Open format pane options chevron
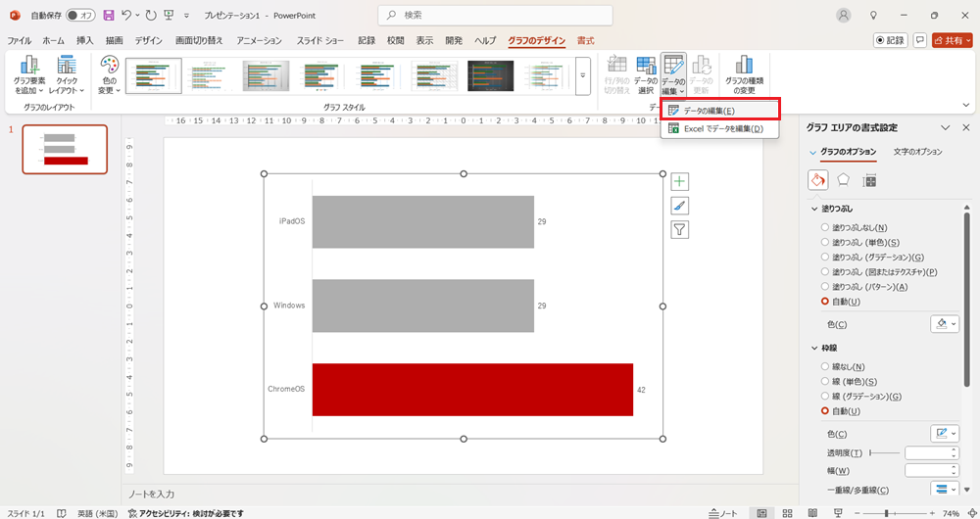The image size is (980, 519). pos(945,127)
